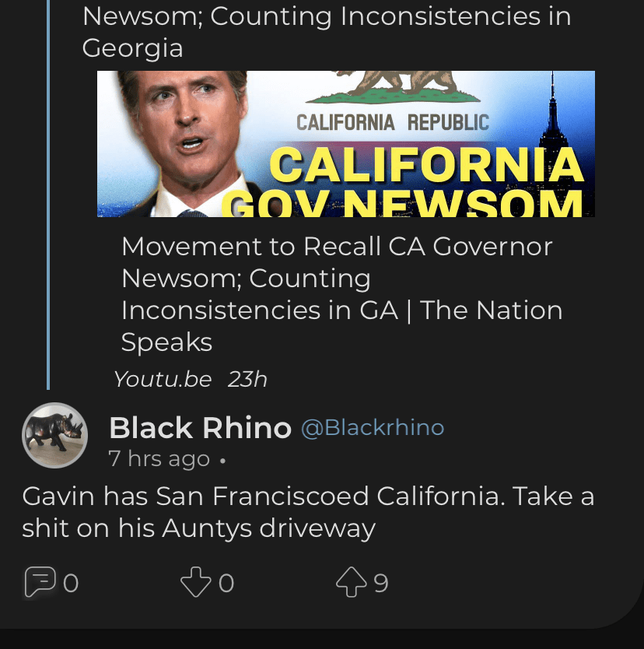This screenshot has width=644, height=649.
Task: Downvote the Black Rhino comment
Action: coord(194,582)
